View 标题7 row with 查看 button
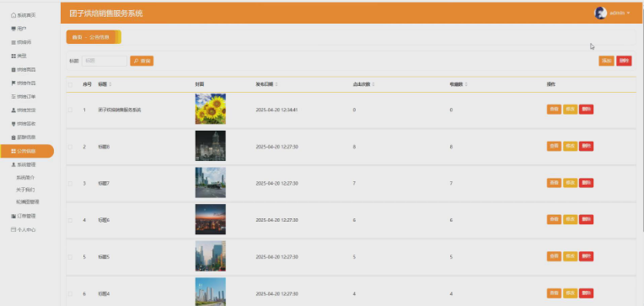The image size is (644, 306). coord(554,183)
